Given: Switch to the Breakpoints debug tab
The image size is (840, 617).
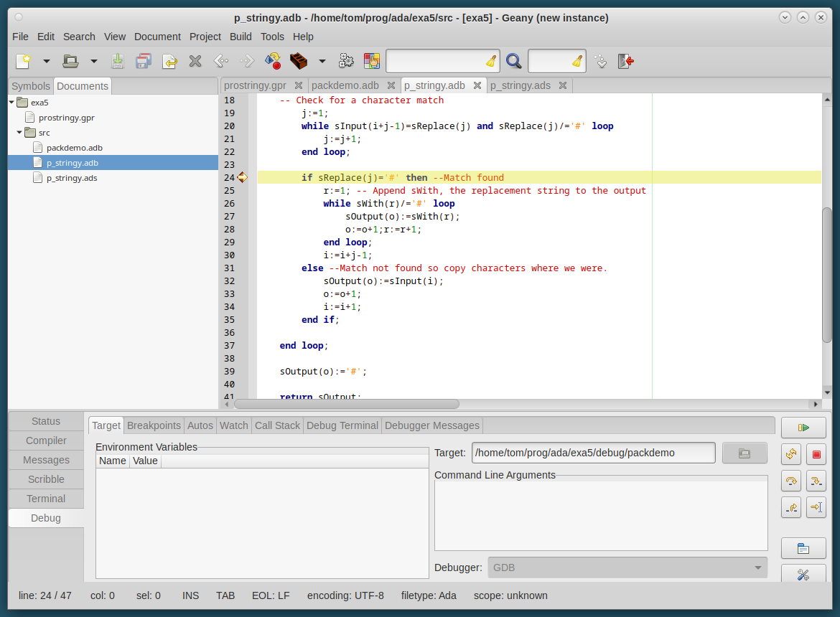Looking at the screenshot, I should [x=154, y=425].
